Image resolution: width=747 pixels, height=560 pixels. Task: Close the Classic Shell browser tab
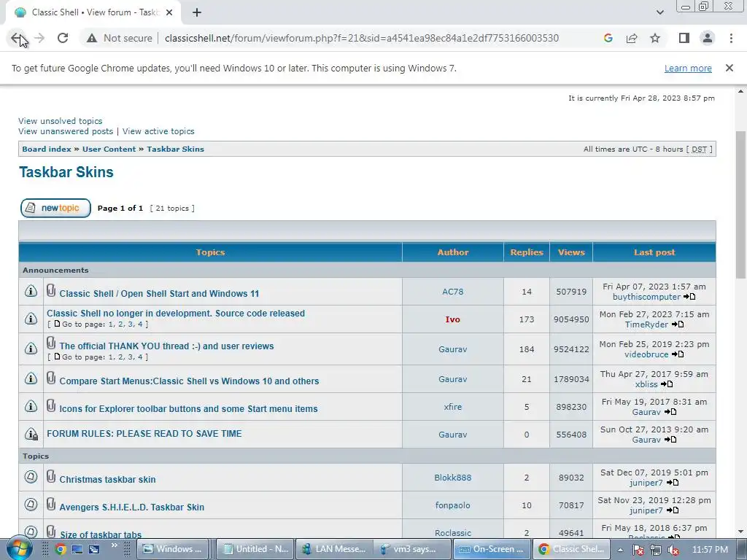[x=169, y=12]
